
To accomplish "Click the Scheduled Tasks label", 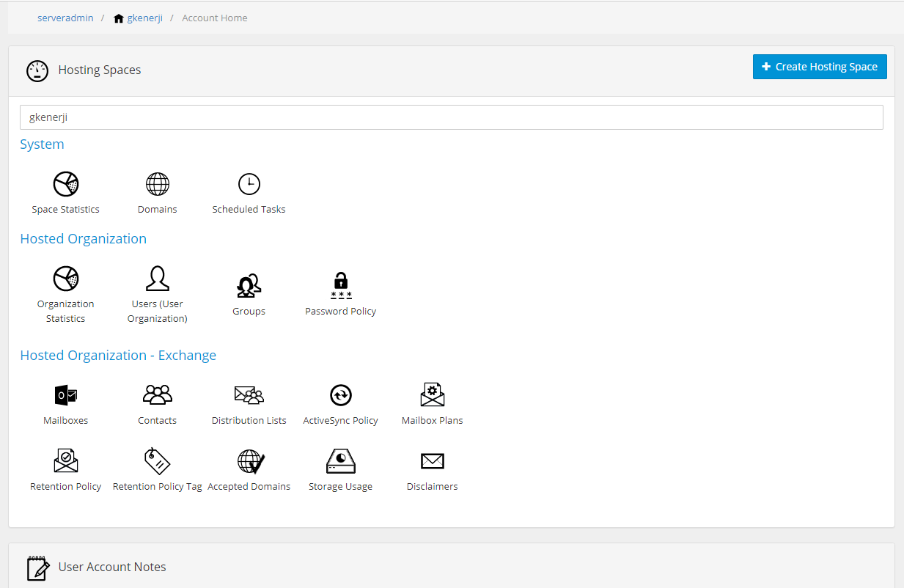I will coord(249,210).
